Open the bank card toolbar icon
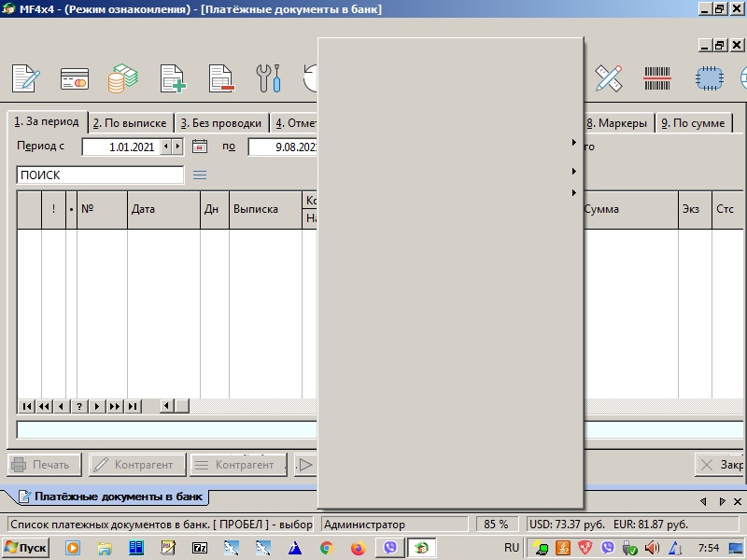The height and width of the screenshot is (560, 747). (74, 78)
